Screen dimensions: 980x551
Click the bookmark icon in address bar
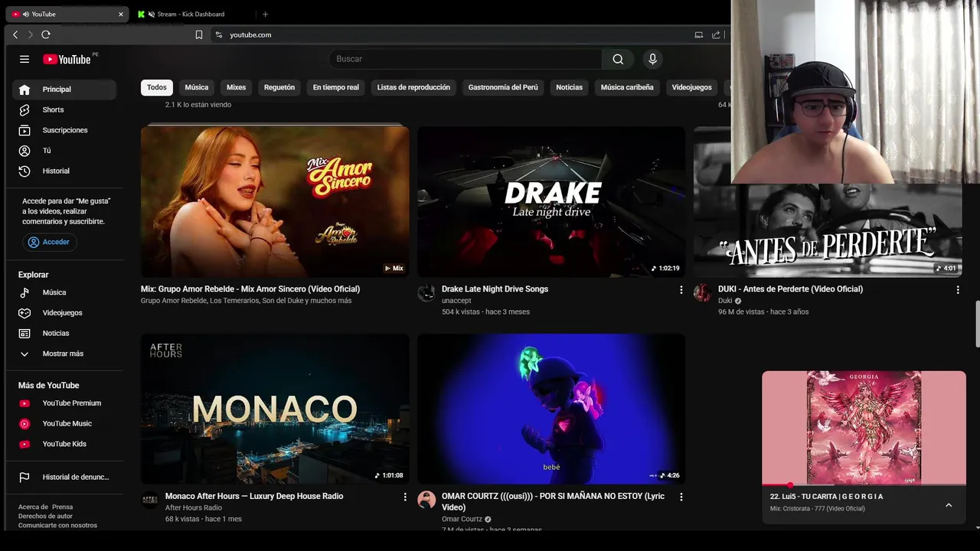point(199,34)
